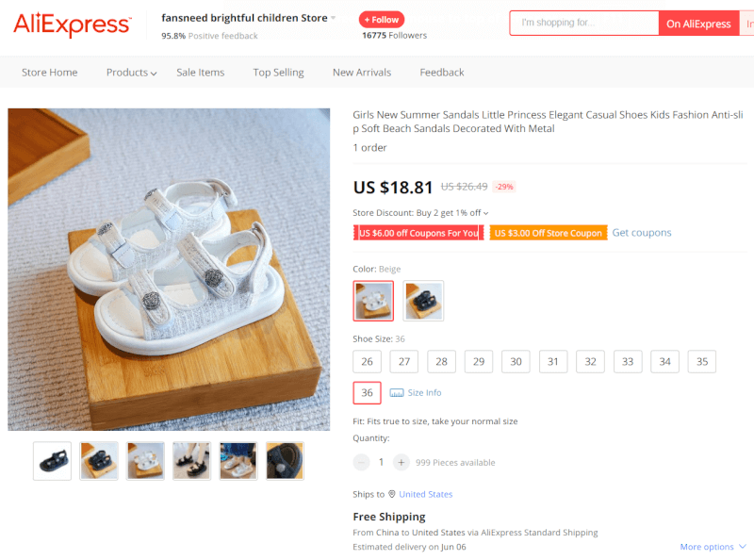This screenshot has width=754, height=560.
Task: Click the location pin icon by Ships to
Action: pos(392,494)
